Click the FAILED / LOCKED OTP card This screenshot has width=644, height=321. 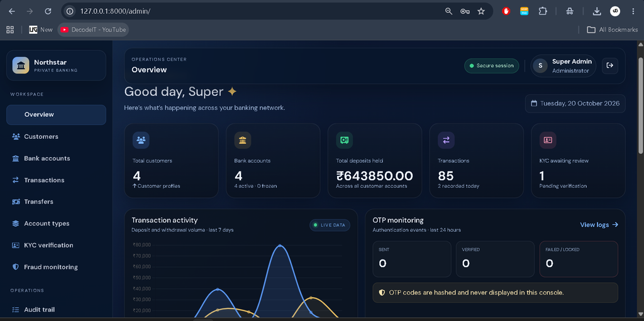579,259
